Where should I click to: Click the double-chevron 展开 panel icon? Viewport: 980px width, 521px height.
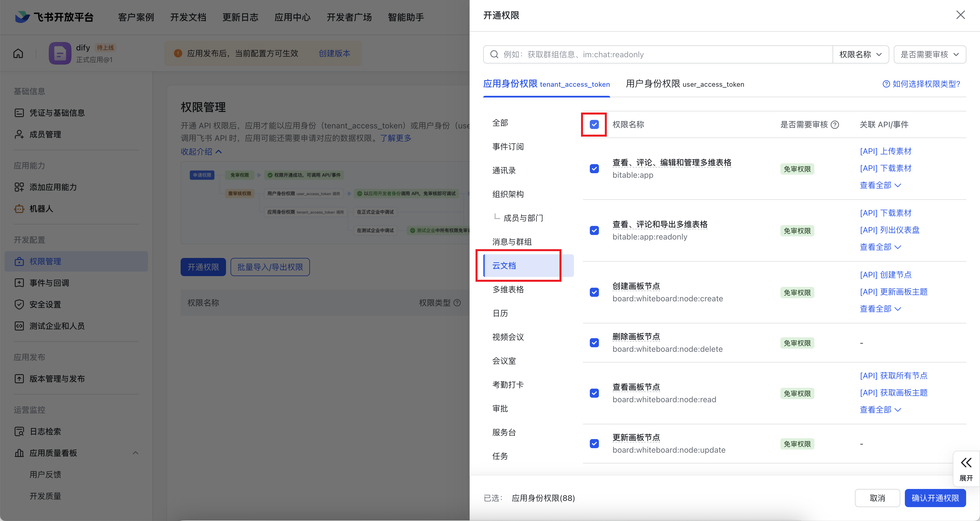click(966, 463)
